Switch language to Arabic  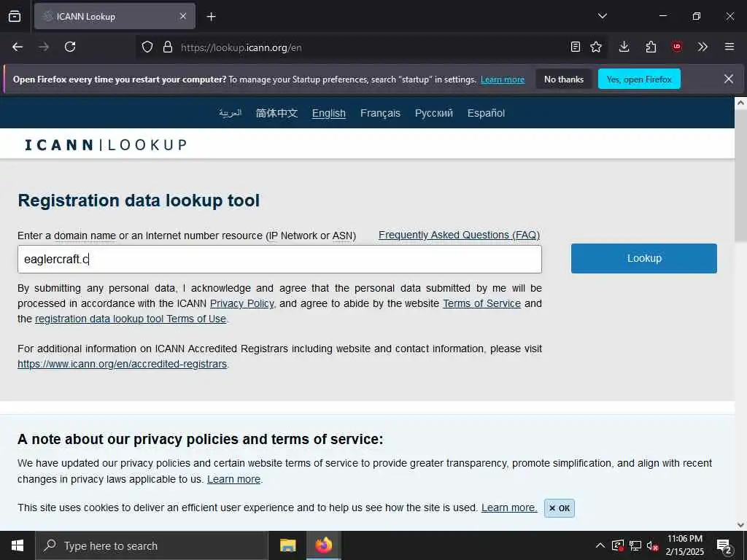[x=231, y=113]
